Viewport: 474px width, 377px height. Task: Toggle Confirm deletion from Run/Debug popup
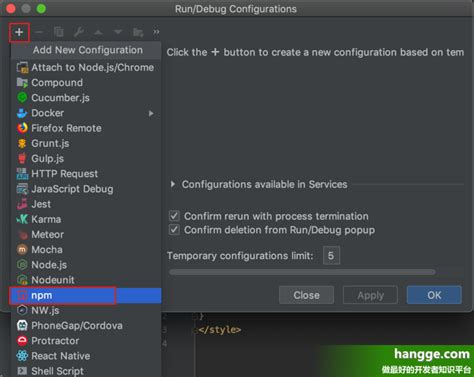(174, 230)
